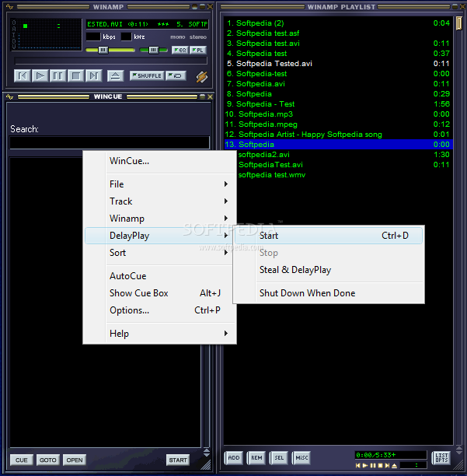Select playlist entry 6. Softpedia-test

(x=339, y=74)
